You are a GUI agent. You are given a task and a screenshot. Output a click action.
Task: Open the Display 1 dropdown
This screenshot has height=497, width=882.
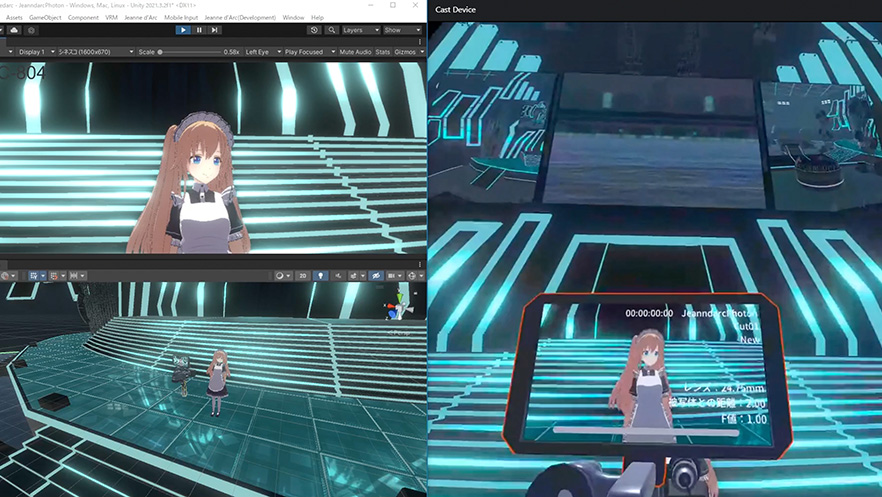[34, 51]
